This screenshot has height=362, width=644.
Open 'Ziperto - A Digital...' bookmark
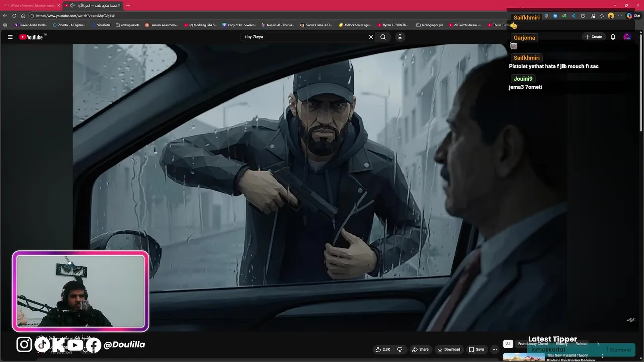69,25
